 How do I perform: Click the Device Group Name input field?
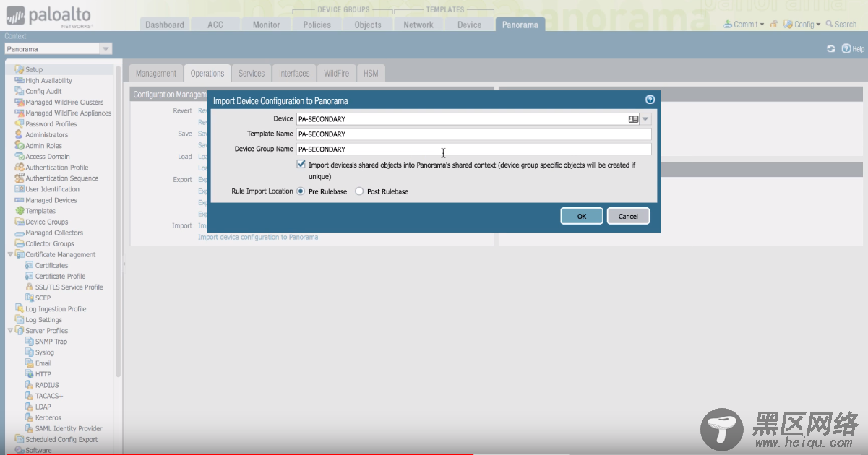tap(473, 149)
